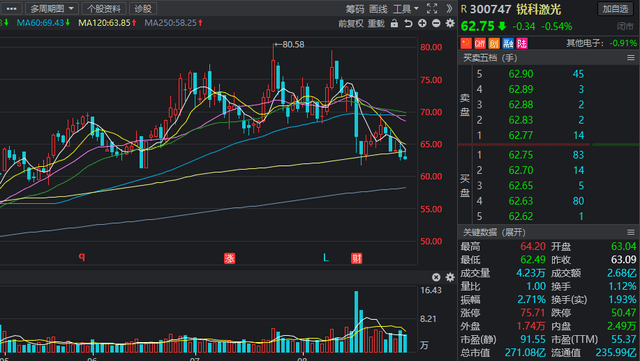The width and height of the screenshot is (640, 361).
Task: Zoom in using the plus icon
Action: 422,23
